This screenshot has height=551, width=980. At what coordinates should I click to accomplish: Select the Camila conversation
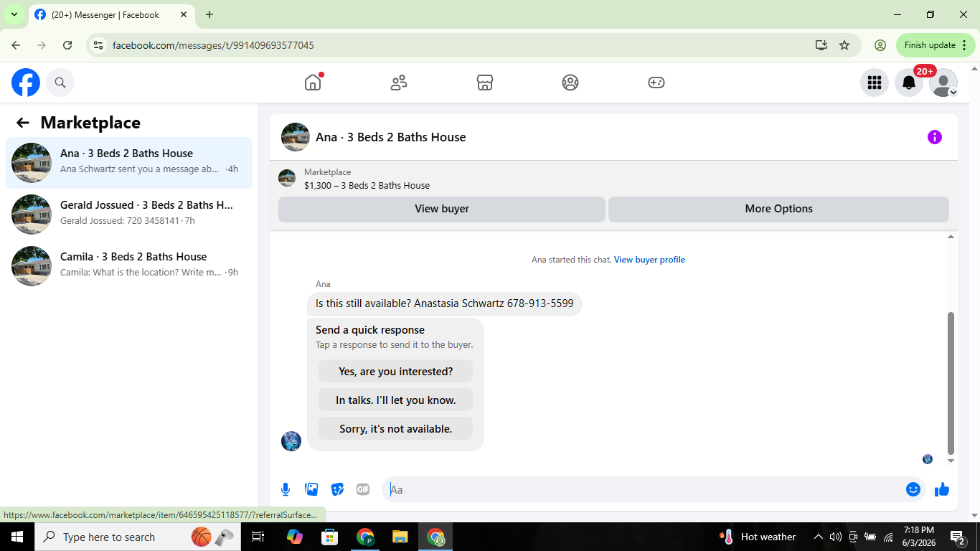(x=129, y=266)
